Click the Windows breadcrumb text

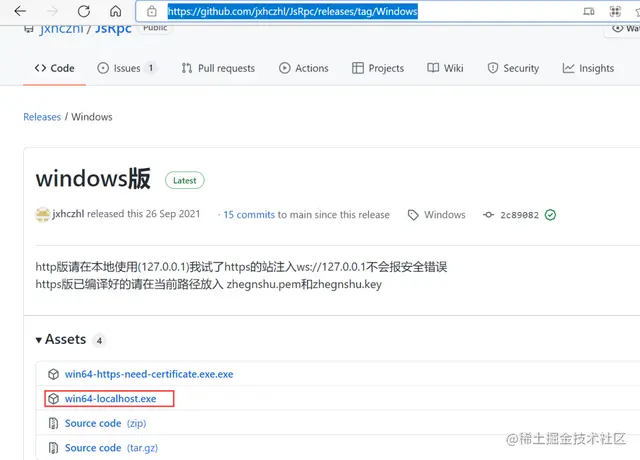coord(92,117)
